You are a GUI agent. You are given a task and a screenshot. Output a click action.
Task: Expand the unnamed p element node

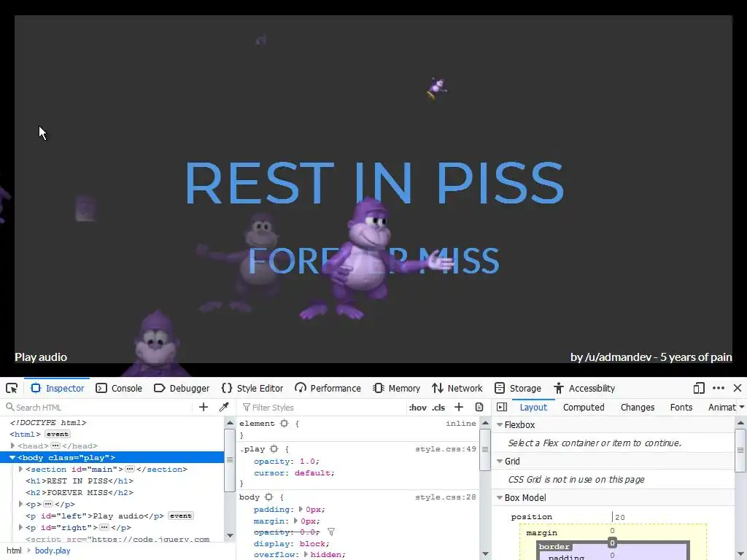click(x=20, y=504)
